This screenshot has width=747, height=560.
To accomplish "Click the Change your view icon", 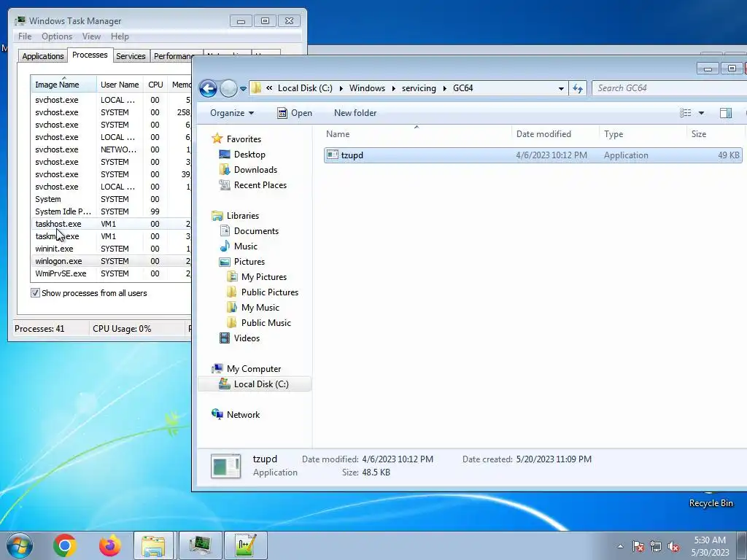I will point(686,113).
